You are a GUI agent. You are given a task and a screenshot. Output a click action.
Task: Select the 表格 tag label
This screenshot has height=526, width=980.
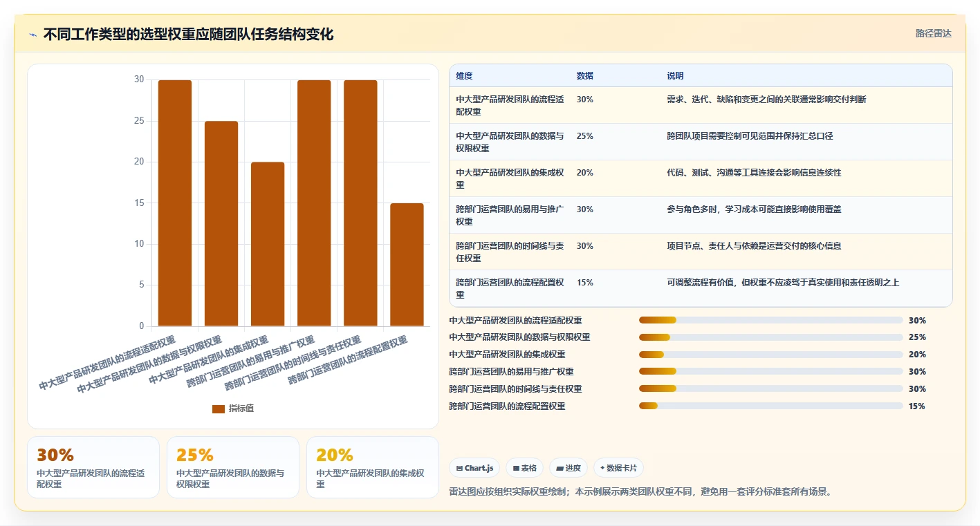pos(529,468)
